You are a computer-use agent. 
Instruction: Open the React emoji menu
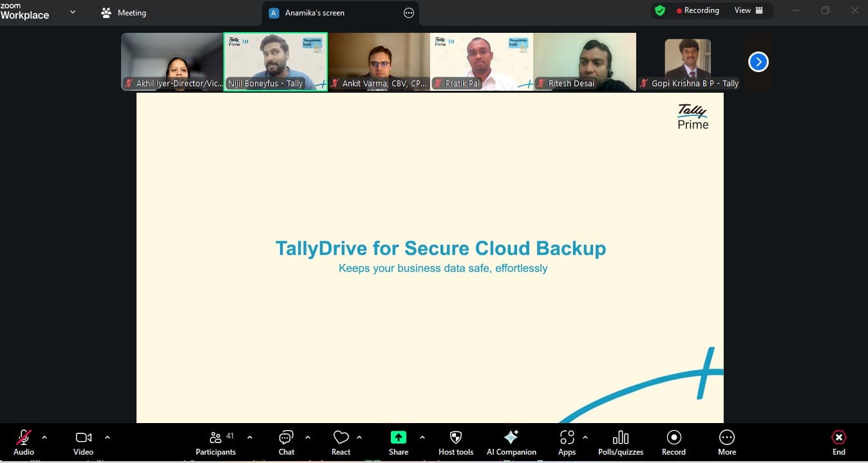click(341, 443)
